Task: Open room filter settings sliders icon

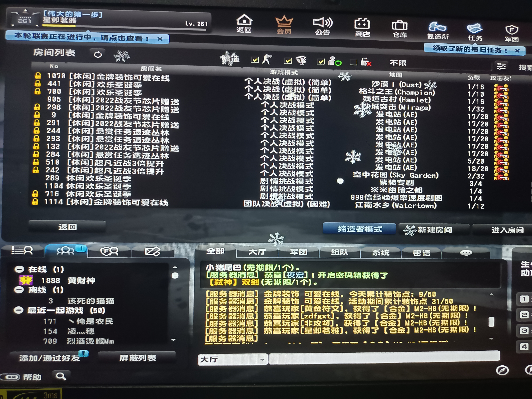Action: 501,66
